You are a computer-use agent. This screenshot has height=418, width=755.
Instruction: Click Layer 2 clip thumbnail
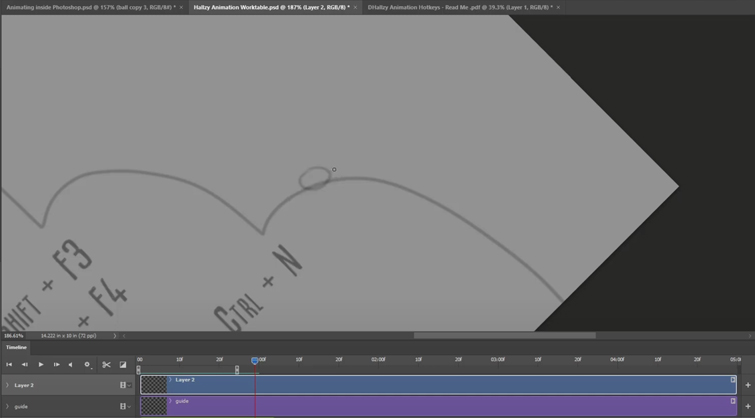154,385
